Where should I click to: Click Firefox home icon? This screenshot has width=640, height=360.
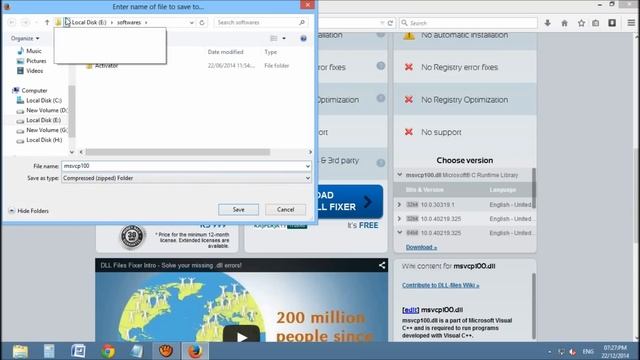coord(564,23)
